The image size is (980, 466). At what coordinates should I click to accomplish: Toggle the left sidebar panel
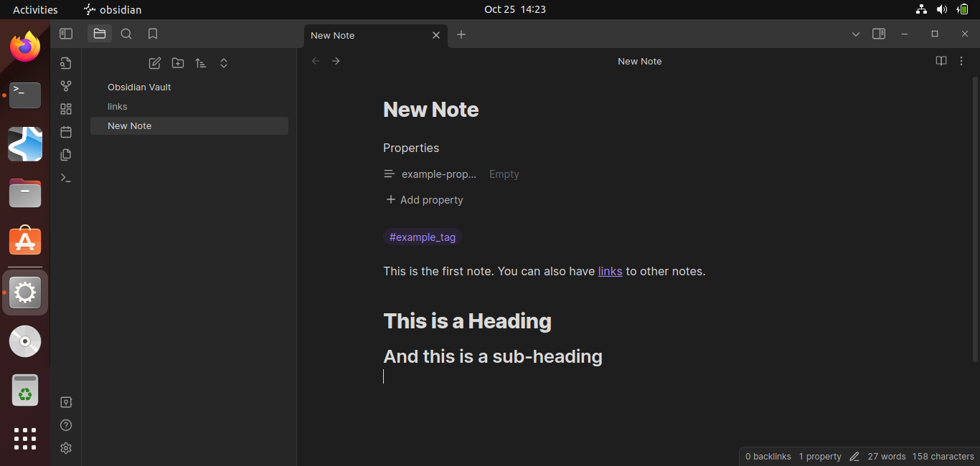pyautogui.click(x=66, y=34)
